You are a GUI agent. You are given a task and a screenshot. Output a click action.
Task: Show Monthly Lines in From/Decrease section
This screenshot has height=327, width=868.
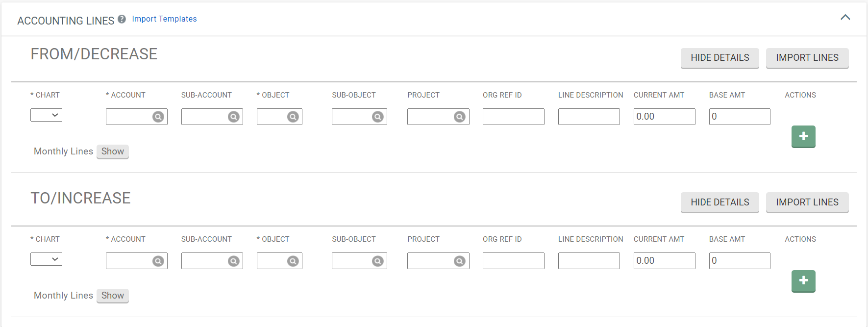(113, 151)
